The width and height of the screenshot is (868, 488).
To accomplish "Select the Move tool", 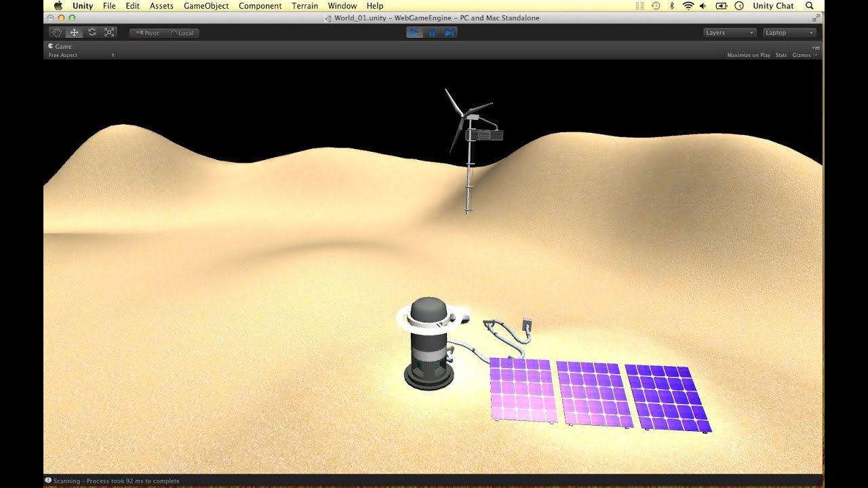I will point(75,33).
